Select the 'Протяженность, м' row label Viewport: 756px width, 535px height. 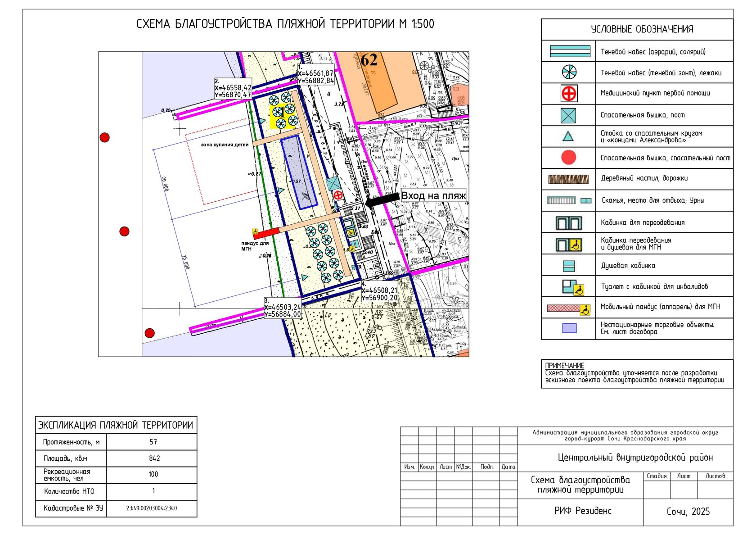pyautogui.click(x=71, y=442)
